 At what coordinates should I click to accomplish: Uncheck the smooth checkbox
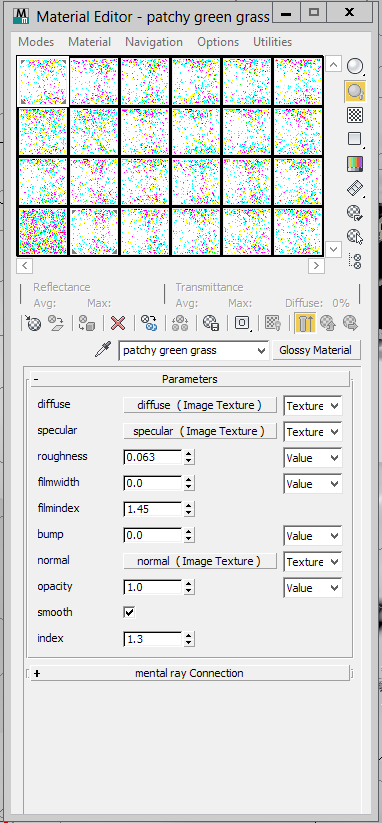click(129, 613)
